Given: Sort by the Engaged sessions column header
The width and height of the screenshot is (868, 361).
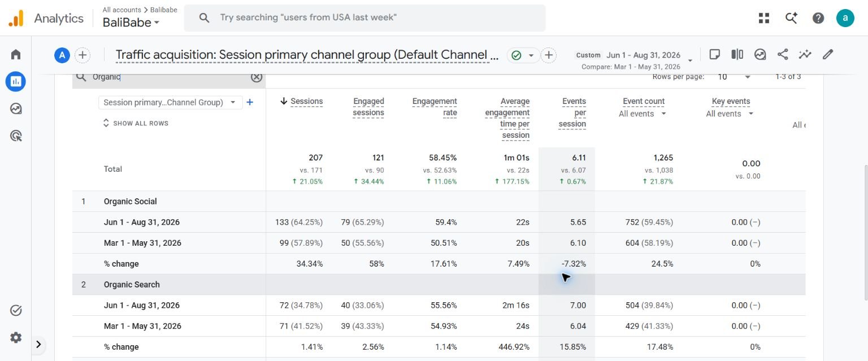Looking at the screenshot, I should pyautogui.click(x=368, y=107).
